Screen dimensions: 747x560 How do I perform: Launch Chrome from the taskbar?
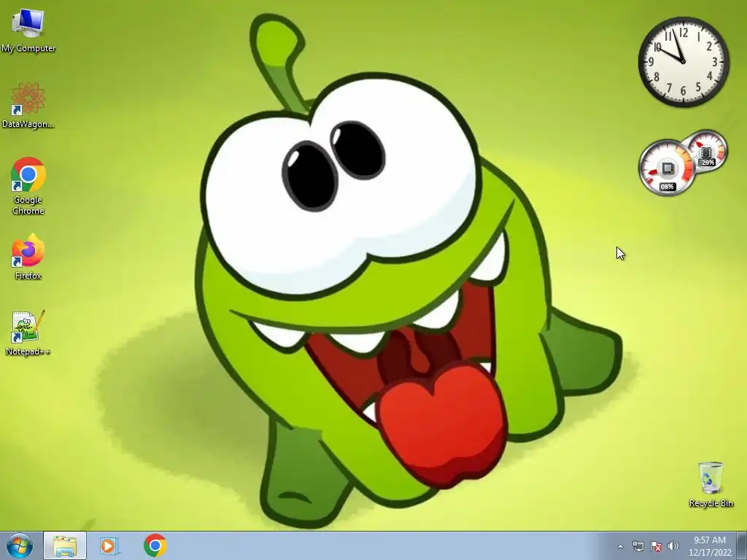pos(155,545)
